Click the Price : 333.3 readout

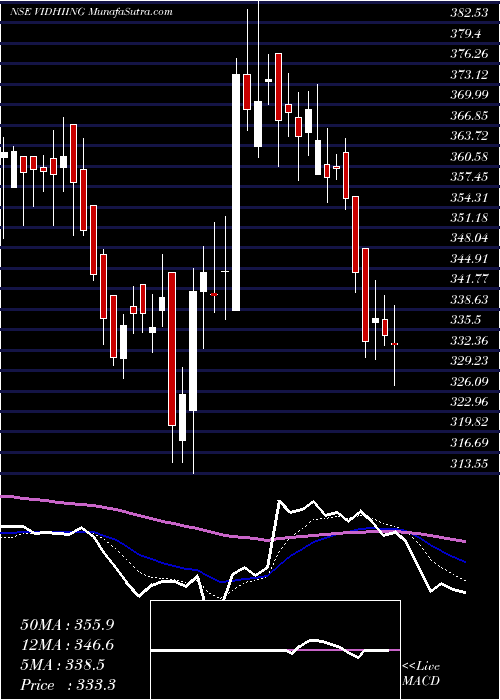(x=66, y=685)
